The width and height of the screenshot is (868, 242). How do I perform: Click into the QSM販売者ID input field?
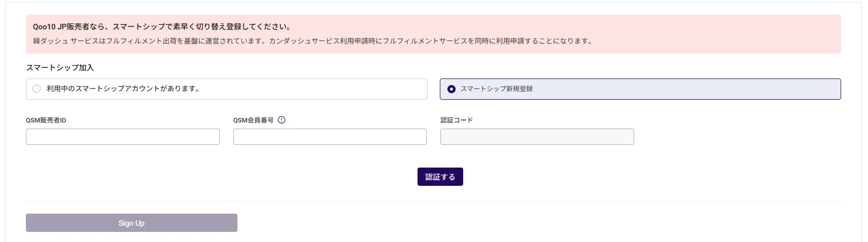[x=122, y=137]
